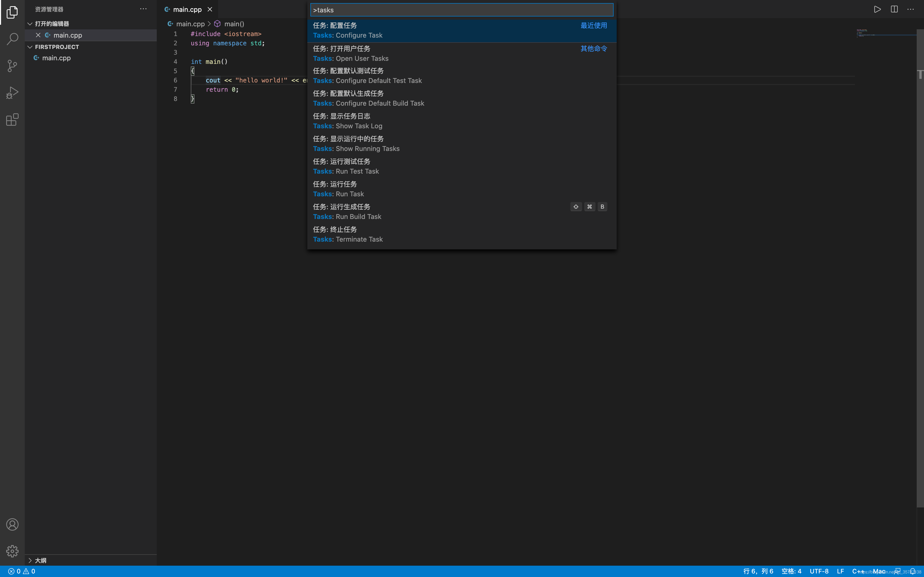This screenshot has width=924, height=577.
Task: Open the Accounts menu icon
Action: pyautogui.click(x=12, y=525)
